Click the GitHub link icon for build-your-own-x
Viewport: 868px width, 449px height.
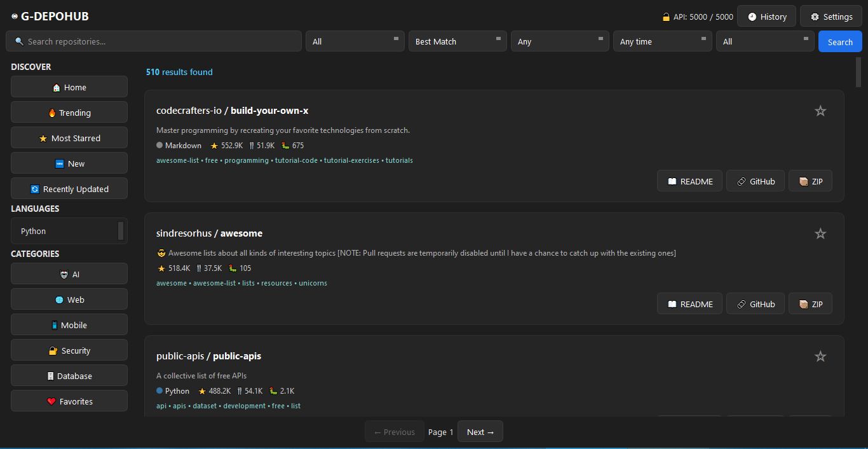point(741,182)
